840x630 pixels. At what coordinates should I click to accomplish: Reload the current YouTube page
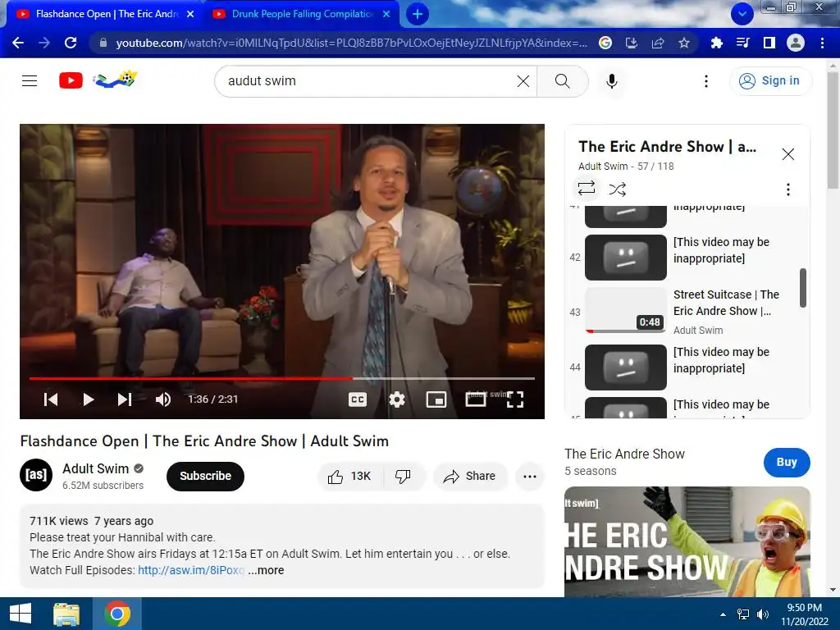tap(71, 43)
